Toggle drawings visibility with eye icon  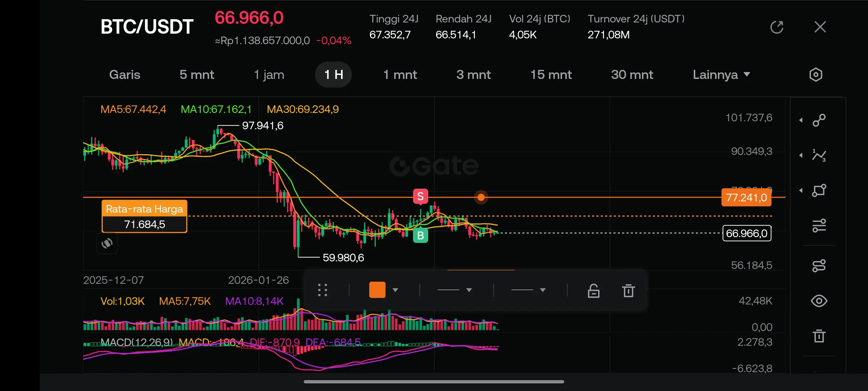pyautogui.click(x=819, y=301)
